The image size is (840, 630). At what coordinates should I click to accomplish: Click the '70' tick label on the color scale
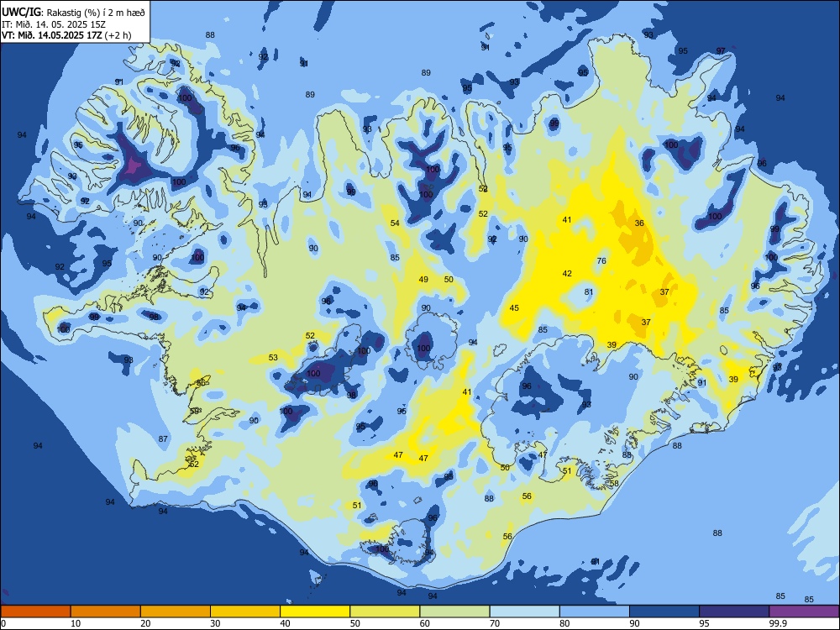point(495,623)
